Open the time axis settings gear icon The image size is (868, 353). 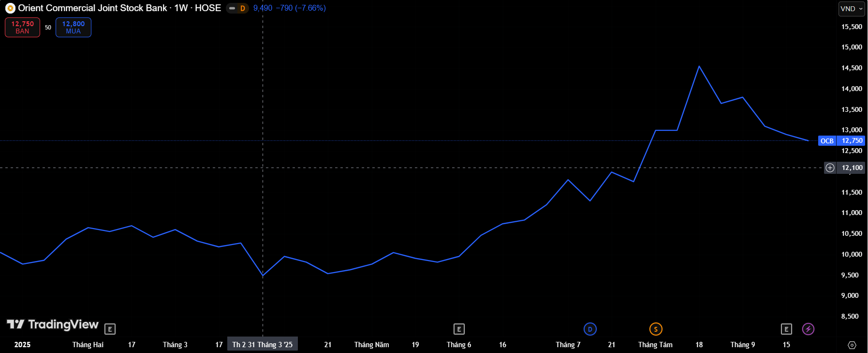852,345
